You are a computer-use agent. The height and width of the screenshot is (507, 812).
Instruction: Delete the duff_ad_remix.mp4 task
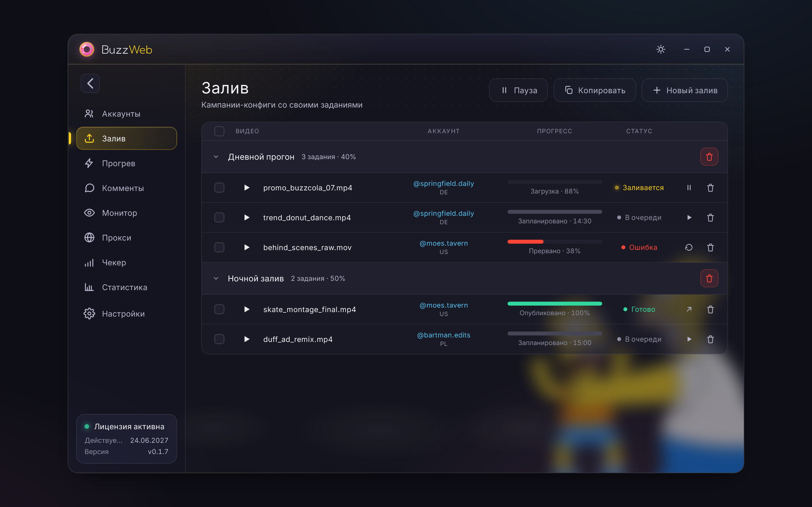(710, 339)
